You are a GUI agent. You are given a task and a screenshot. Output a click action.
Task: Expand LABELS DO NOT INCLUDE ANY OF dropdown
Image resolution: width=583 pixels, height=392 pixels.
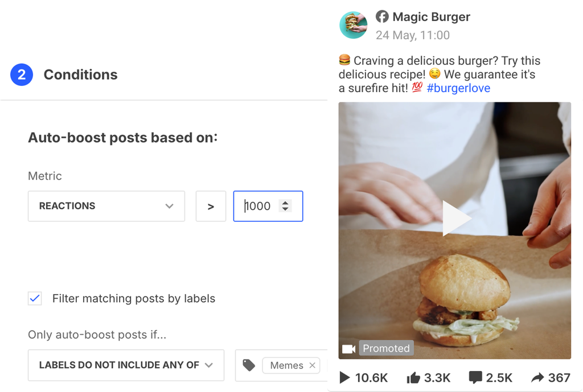126,365
